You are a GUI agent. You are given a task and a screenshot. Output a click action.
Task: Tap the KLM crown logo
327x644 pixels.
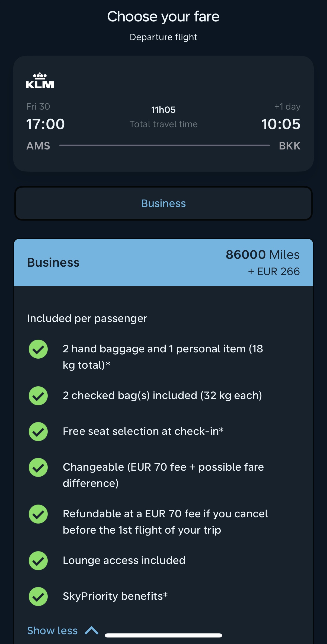[40, 81]
